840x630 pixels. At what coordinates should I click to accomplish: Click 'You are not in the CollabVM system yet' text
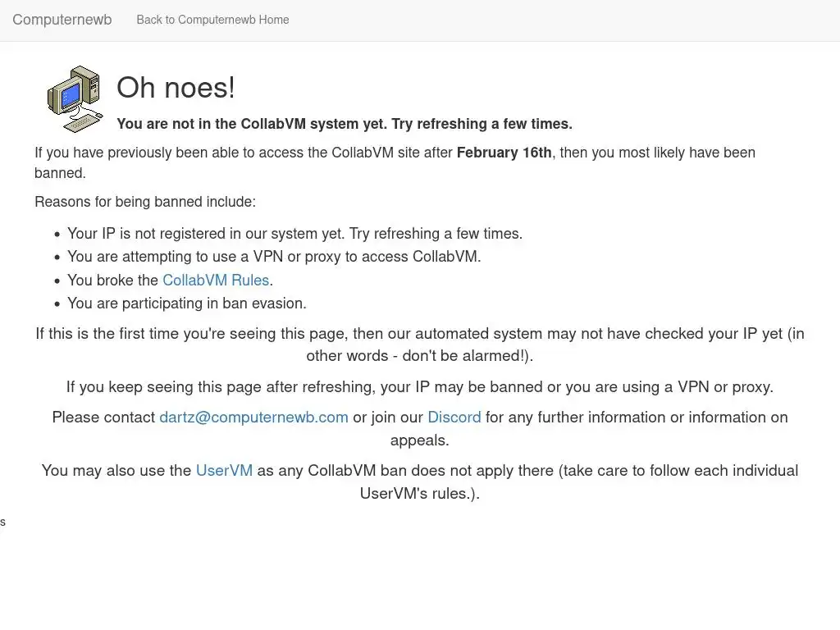[x=345, y=124]
